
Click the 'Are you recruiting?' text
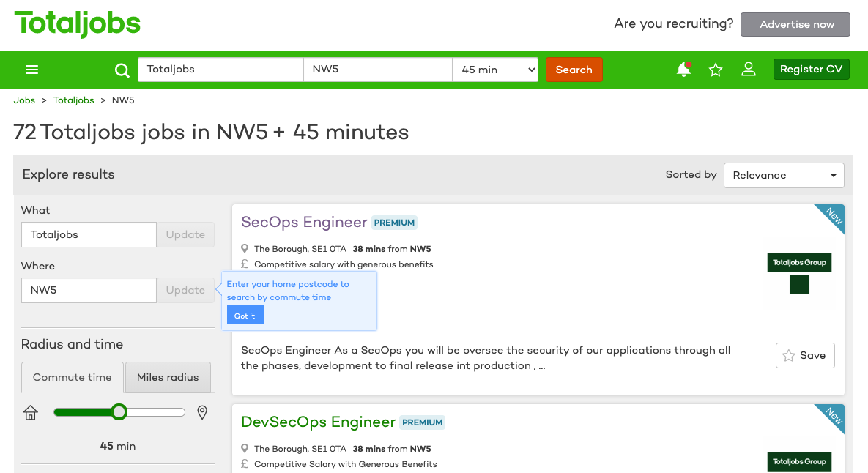(x=674, y=23)
